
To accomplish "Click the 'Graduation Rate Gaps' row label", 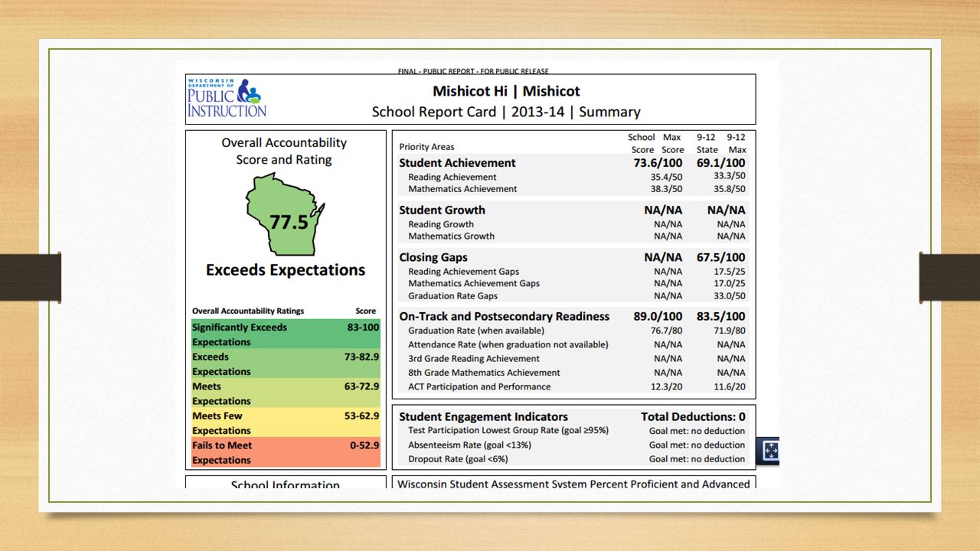I will [453, 296].
